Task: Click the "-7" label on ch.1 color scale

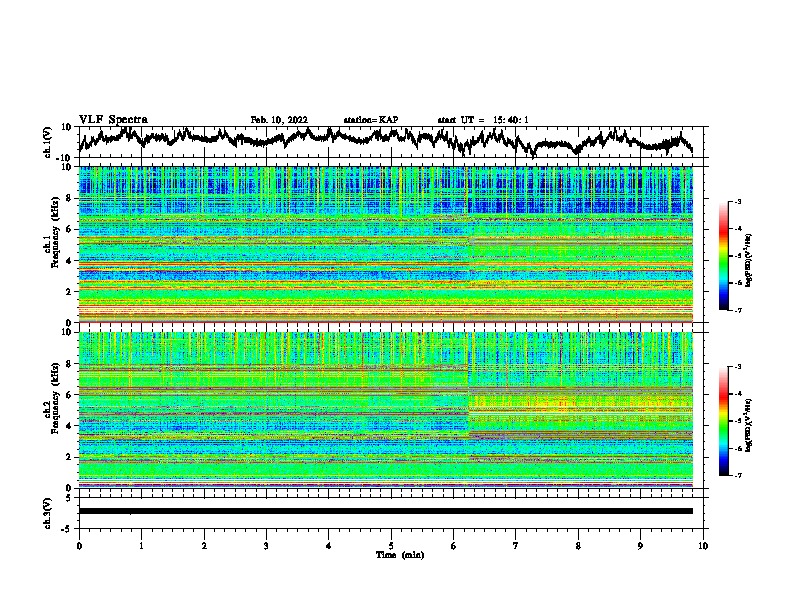Action: tap(738, 310)
